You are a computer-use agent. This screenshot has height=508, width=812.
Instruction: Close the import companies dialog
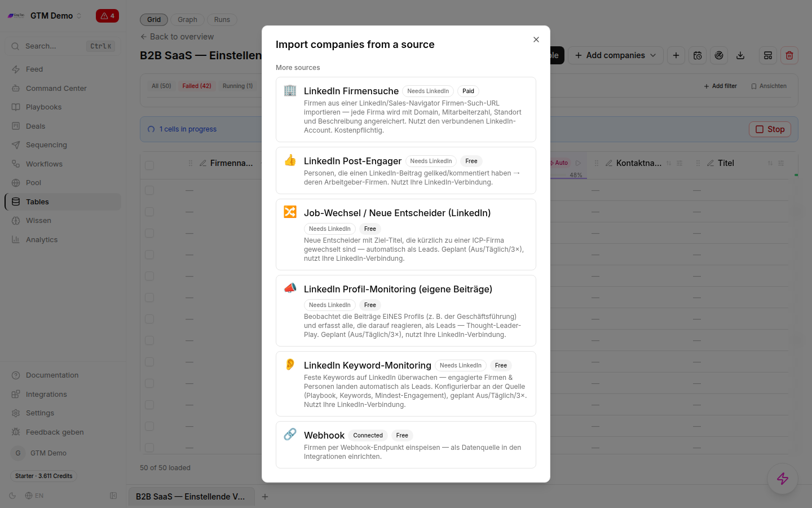click(536, 40)
